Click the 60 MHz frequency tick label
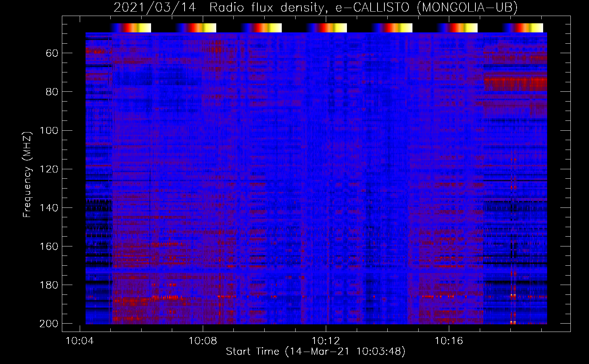589x364 pixels. (x=52, y=53)
